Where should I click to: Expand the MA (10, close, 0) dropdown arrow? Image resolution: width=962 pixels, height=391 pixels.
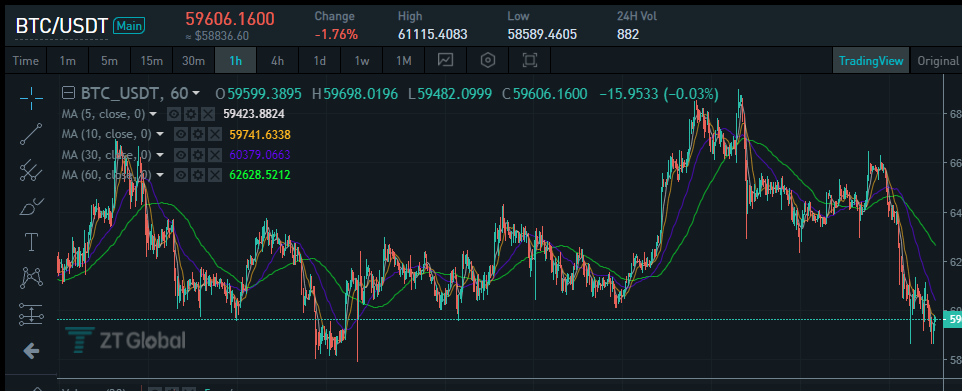pyautogui.click(x=160, y=134)
